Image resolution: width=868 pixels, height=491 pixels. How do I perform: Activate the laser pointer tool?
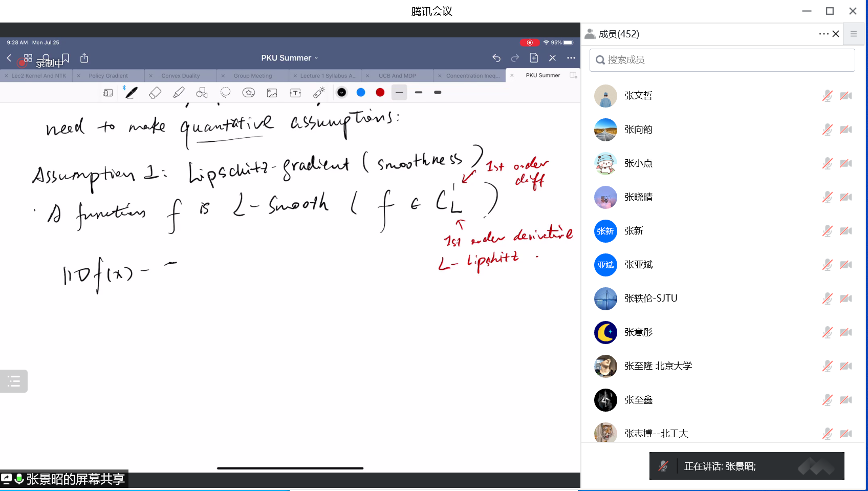319,93
